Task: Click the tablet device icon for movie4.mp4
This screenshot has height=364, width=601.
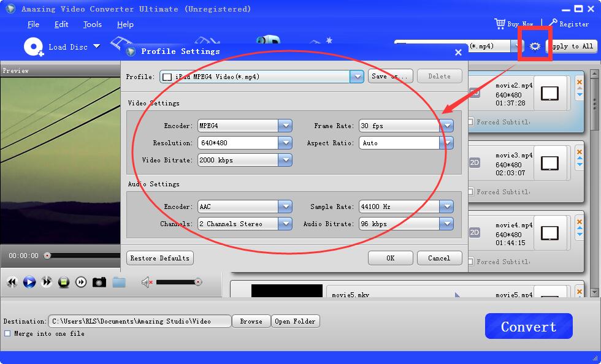Action: pos(549,233)
